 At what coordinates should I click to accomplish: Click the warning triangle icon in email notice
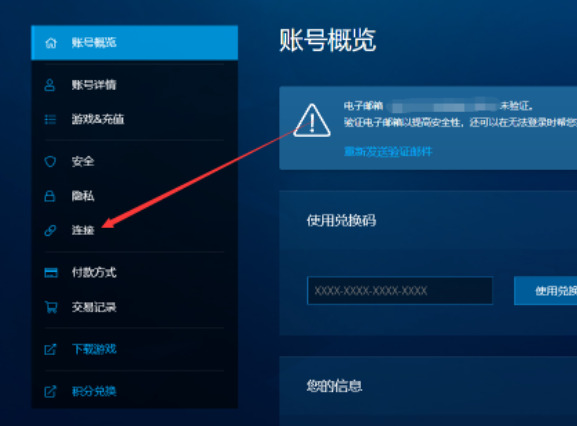click(312, 121)
